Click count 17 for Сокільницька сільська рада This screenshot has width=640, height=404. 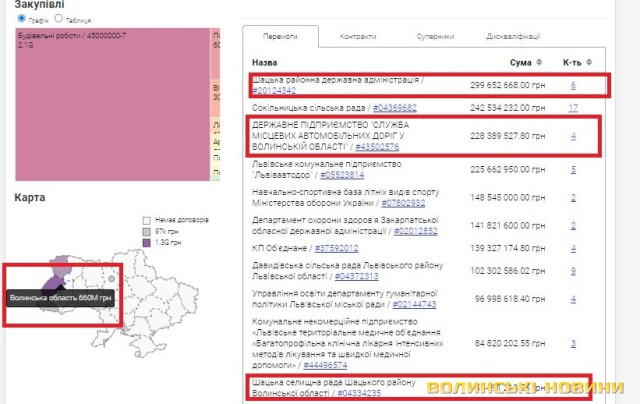click(x=572, y=107)
